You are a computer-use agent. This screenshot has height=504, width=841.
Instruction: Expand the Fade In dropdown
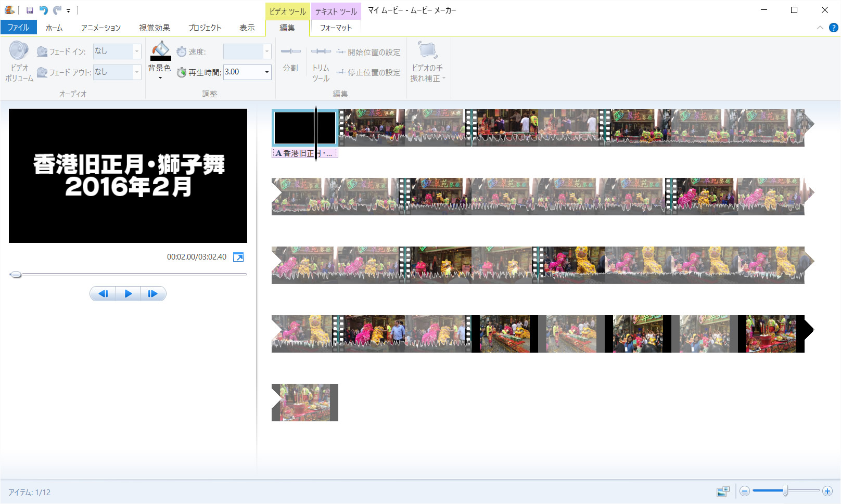pos(137,51)
